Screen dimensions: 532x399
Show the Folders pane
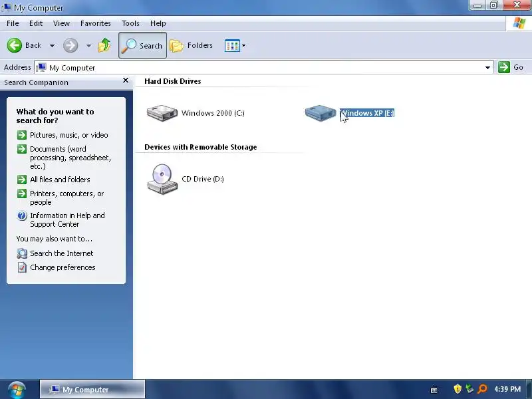point(192,45)
